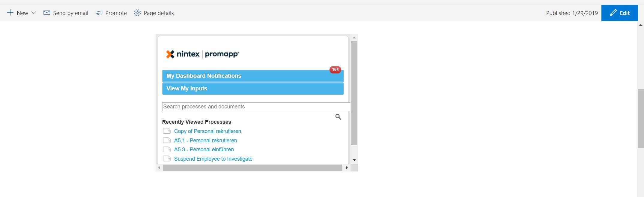Click the widget's horizontal scrollbar right arrow
The image size is (644, 197).
[347, 168]
